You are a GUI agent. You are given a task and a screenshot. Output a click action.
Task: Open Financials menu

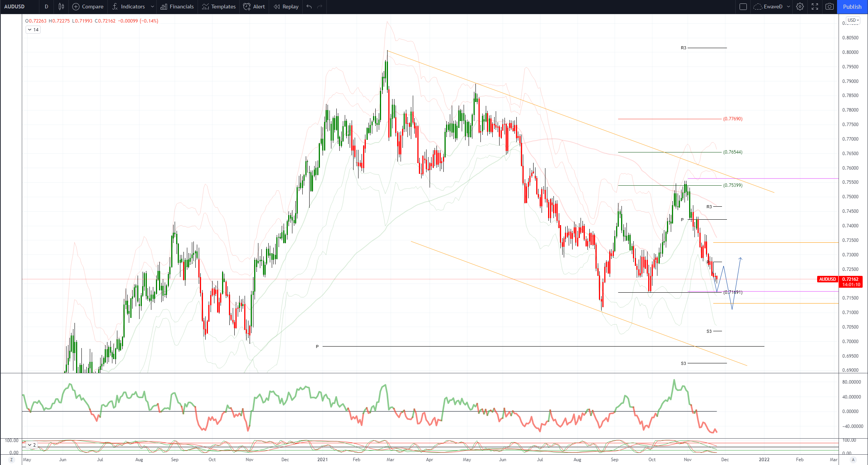177,6
